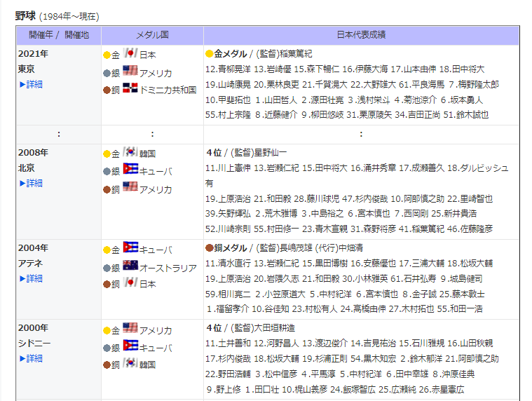Viewport: 532px width, 401px height.
Task: Click オーストラリア country name
Action: pos(168,268)
